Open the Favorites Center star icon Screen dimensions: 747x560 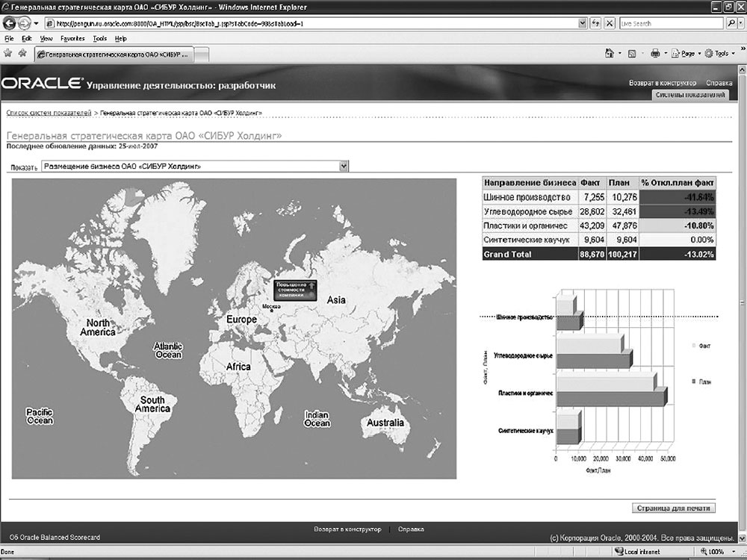[8, 53]
